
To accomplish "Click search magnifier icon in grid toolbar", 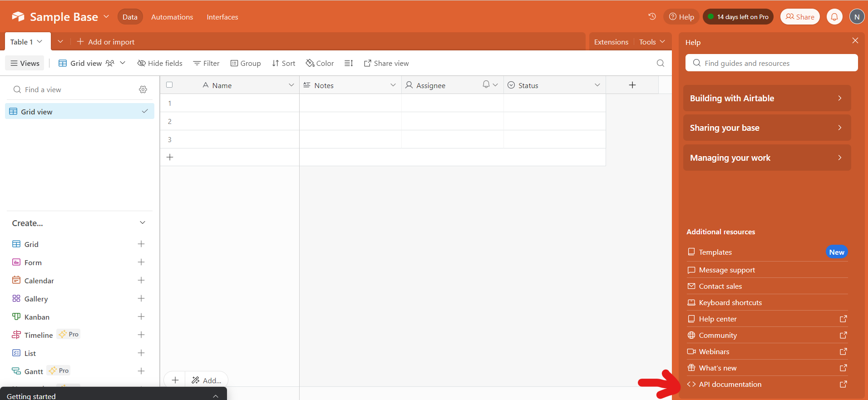I will point(661,63).
